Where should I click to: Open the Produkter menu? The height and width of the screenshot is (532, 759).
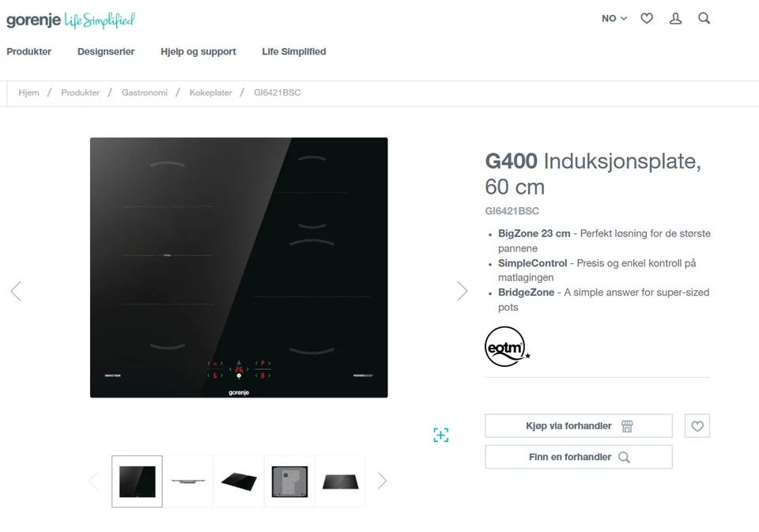(x=28, y=51)
